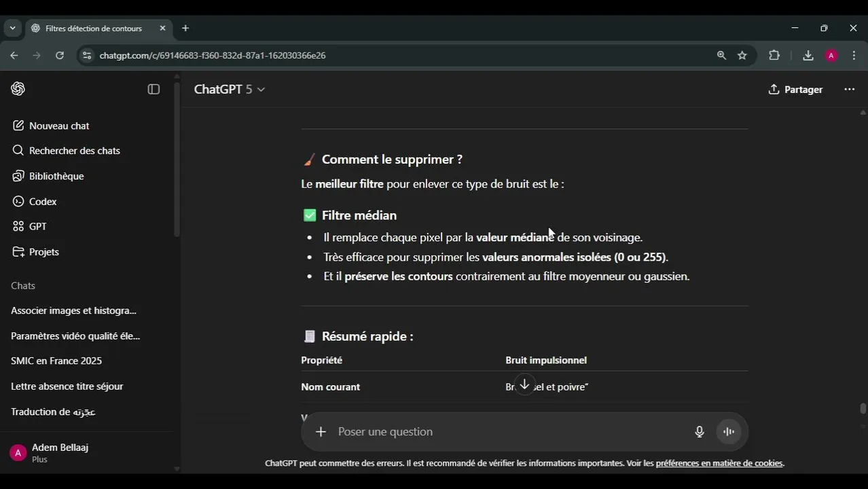Click the Partager share button
The width and height of the screenshot is (868, 489).
coord(795,90)
